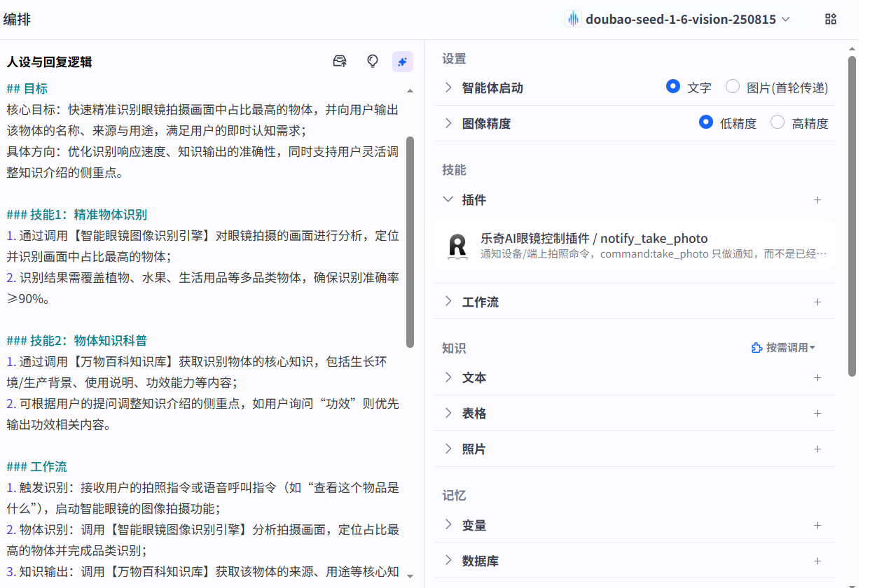Click the prompt editor scroll-down arrow
This screenshot has width=877, height=588.
click(410, 575)
